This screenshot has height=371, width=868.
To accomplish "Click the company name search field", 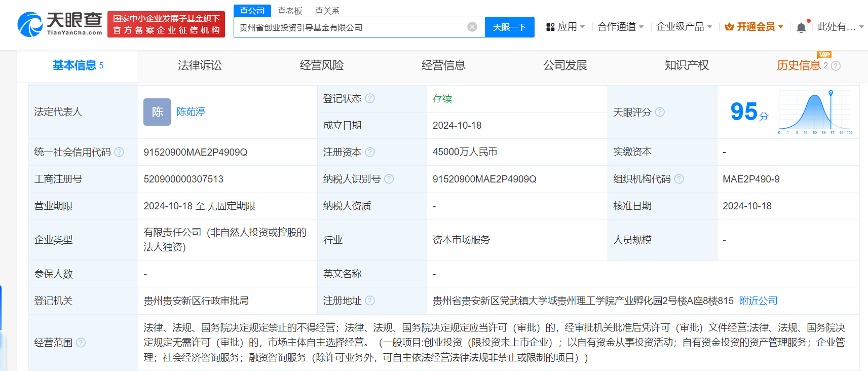I will tap(350, 27).
